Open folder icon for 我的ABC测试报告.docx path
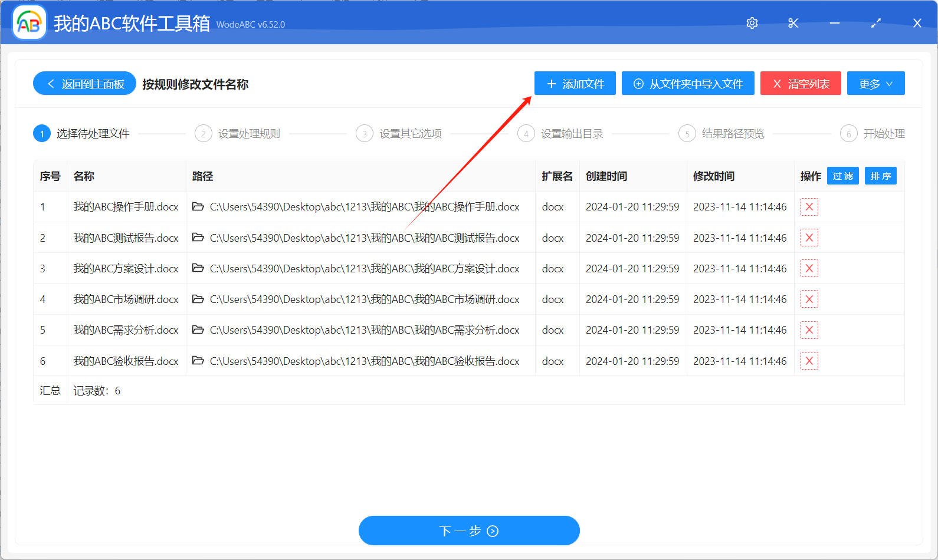This screenshot has height=560, width=938. coord(198,238)
